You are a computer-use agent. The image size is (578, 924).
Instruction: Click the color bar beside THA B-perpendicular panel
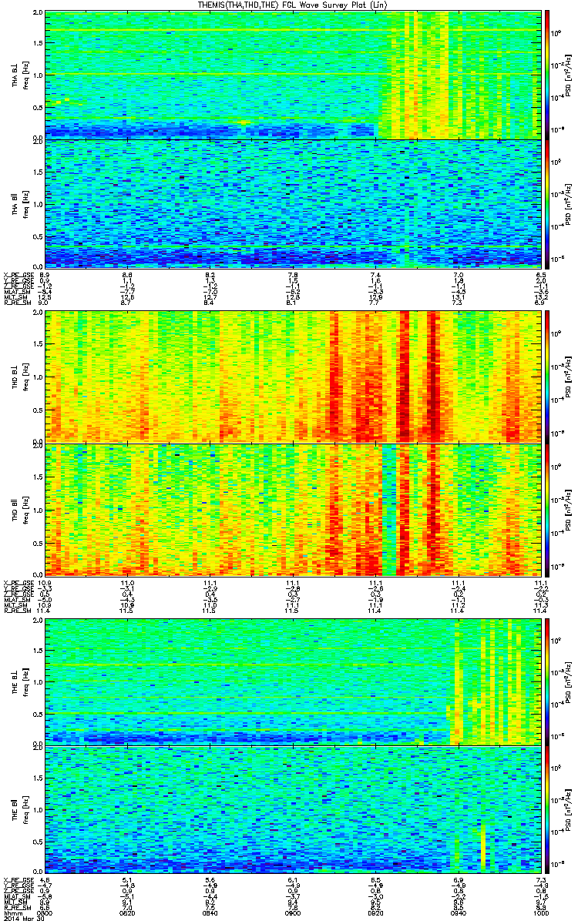tap(547, 74)
